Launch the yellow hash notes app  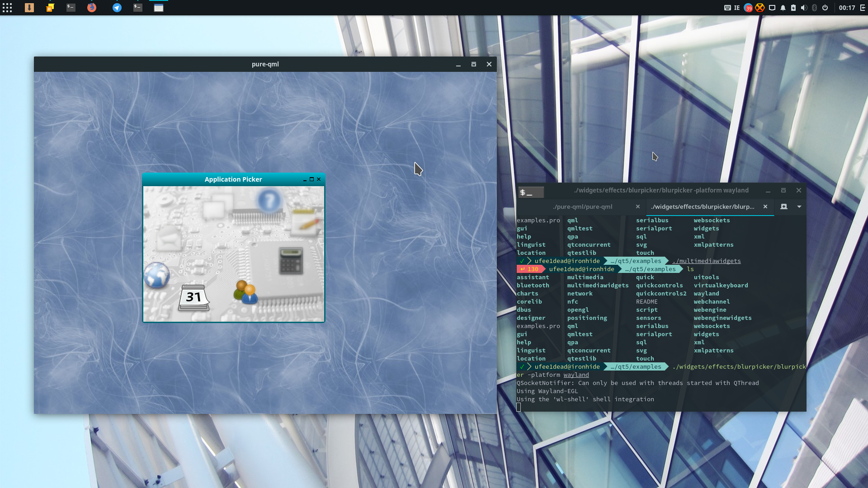[x=50, y=8]
